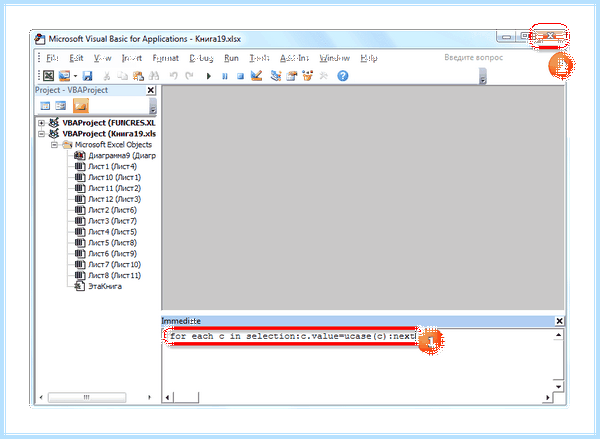This screenshot has height=439, width=600.
Task: Save the workbook with the floppy disk icon
Action: (x=88, y=76)
